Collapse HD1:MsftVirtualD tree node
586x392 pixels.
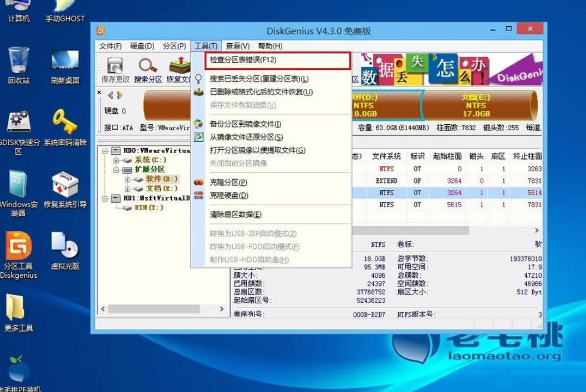pos(105,198)
